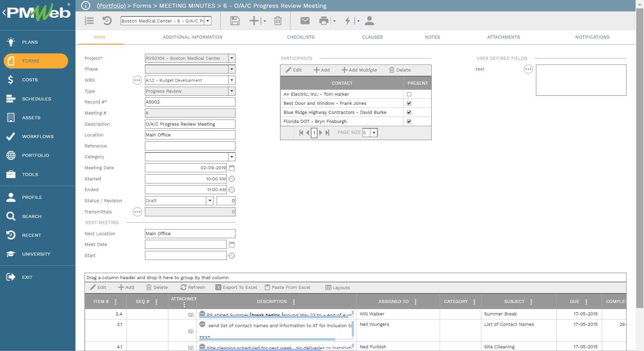Screen dimensions: 644x351
Task: Click Add Multiple in Participants
Action: (359, 70)
